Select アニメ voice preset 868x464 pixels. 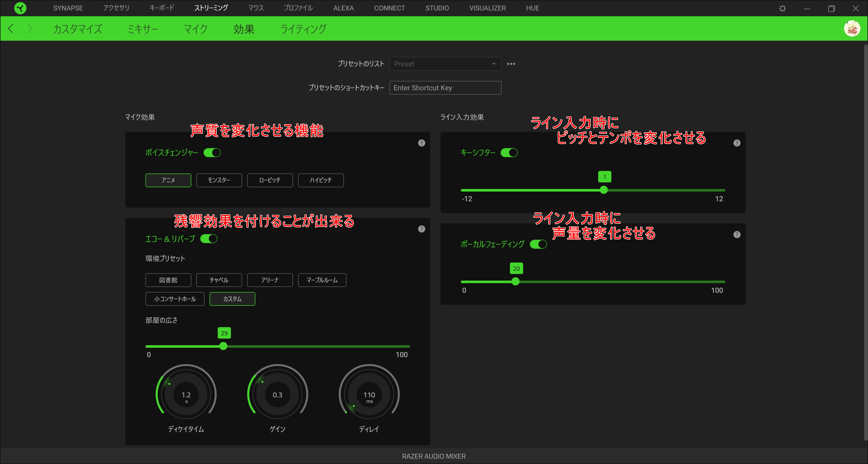pos(168,180)
